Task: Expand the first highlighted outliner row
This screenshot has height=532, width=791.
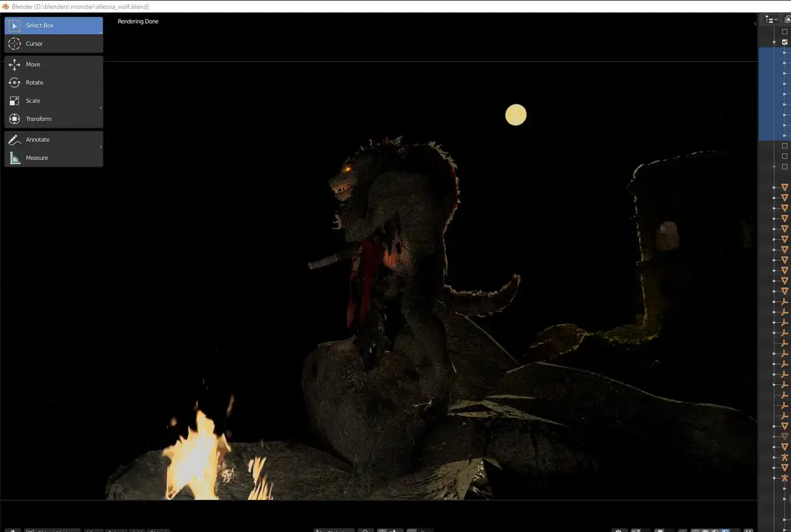Action: tap(784, 53)
